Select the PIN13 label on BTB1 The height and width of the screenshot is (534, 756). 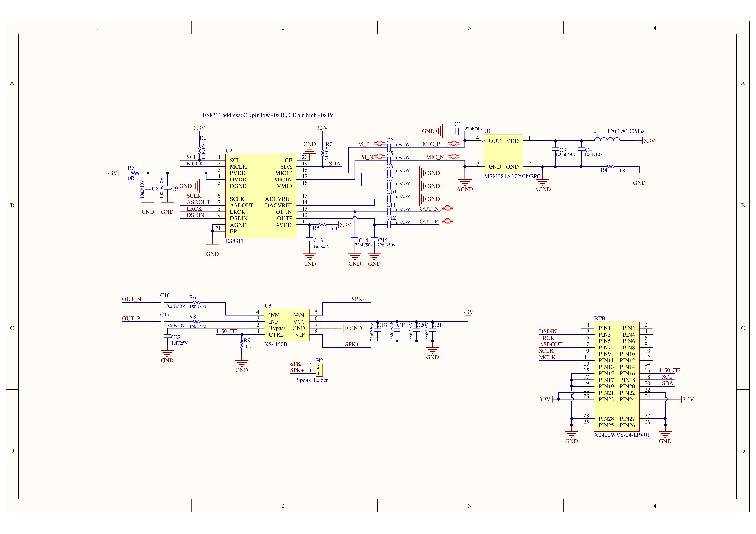point(606,367)
